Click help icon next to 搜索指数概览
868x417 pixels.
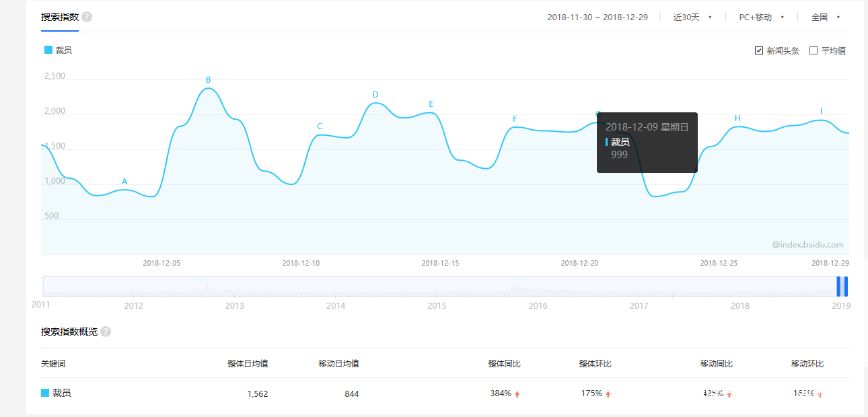[x=106, y=332]
